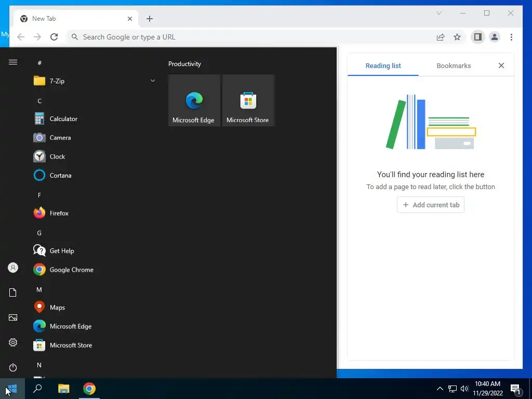Close the New Tab tab
Viewport: 532px width, 399px height.
[129, 19]
